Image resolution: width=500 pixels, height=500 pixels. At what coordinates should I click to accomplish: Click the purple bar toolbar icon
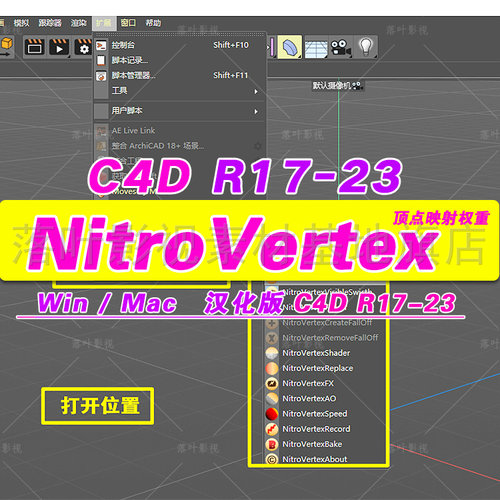(x=273, y=47)
